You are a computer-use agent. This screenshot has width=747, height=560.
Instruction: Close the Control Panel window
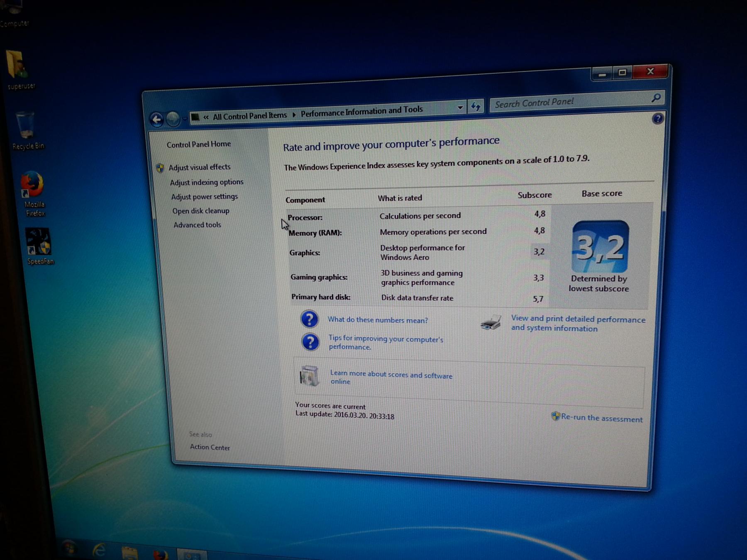click(x=650, y=71)
